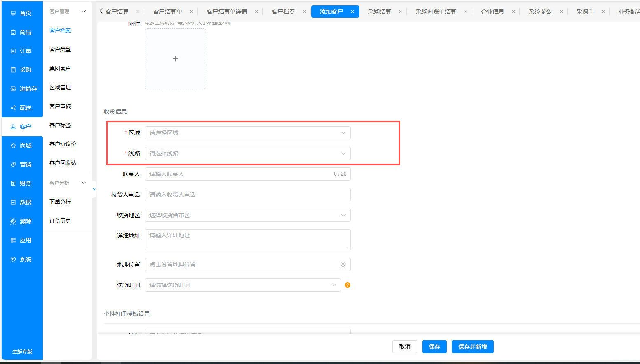Open the 商城 mall section
The height and width of the screenshot is (364, 640).
pos(22,146)
